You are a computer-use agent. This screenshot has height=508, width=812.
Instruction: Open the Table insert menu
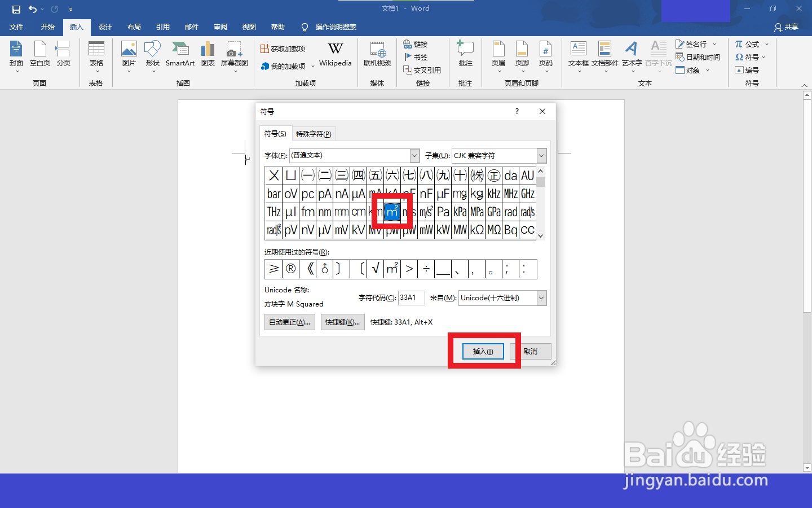click(96, 55)
